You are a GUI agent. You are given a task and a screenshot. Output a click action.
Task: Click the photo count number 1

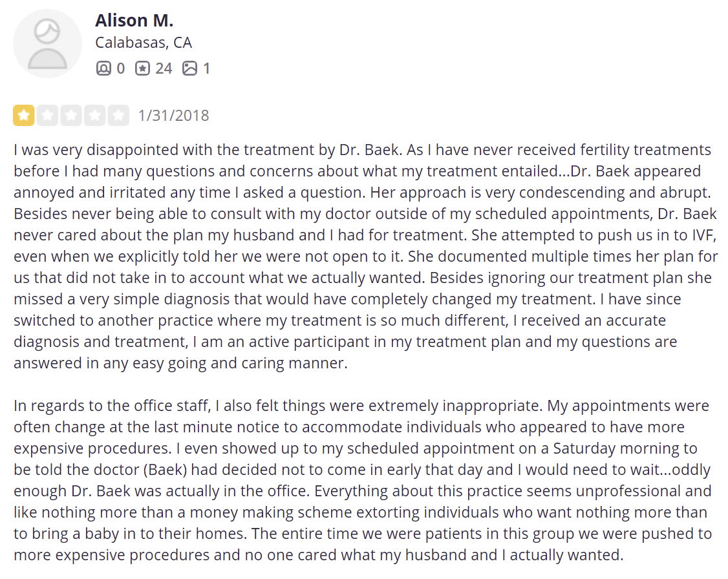pos(207,68)
